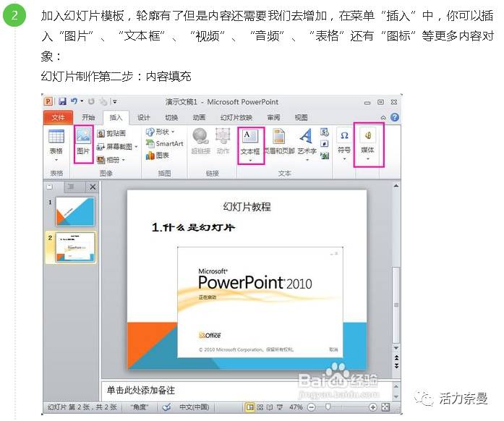Click 中文(中国) language indicator
The width and height of the screenshot is (504, 421).
click(194, 407)
